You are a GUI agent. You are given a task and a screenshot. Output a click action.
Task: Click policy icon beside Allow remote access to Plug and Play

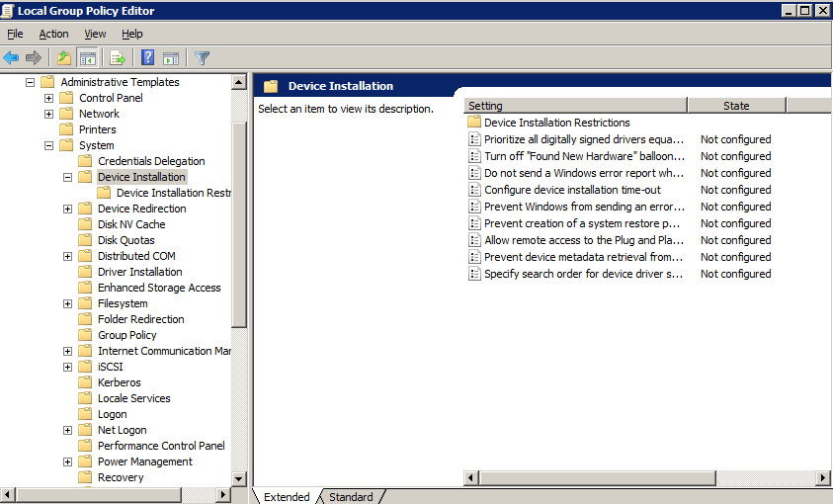[474, 240]
